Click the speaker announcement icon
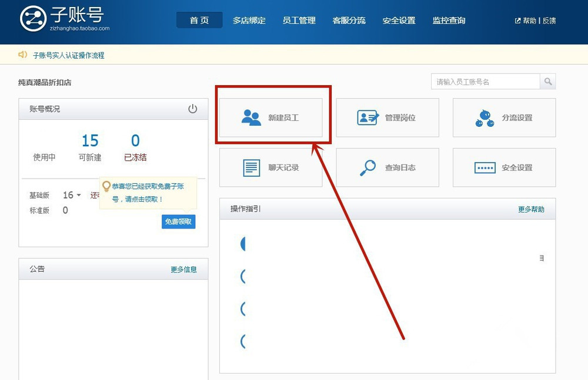The width and height of the screenshot is (588, 380). click(22, 55)
